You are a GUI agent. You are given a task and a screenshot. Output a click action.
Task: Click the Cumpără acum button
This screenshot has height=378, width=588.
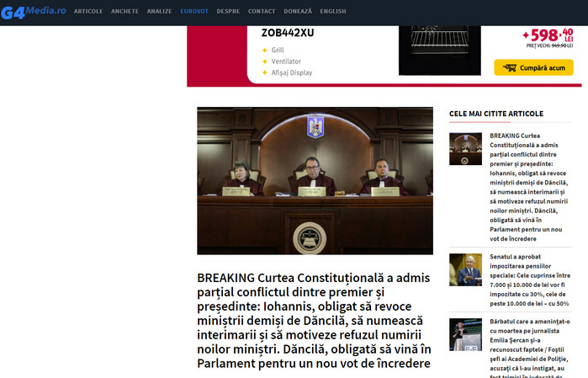coord(533,67)
